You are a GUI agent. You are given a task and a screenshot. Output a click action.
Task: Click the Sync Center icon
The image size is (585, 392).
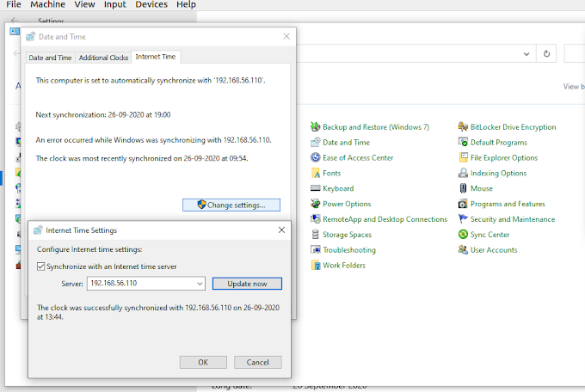(x=463, y=234)
